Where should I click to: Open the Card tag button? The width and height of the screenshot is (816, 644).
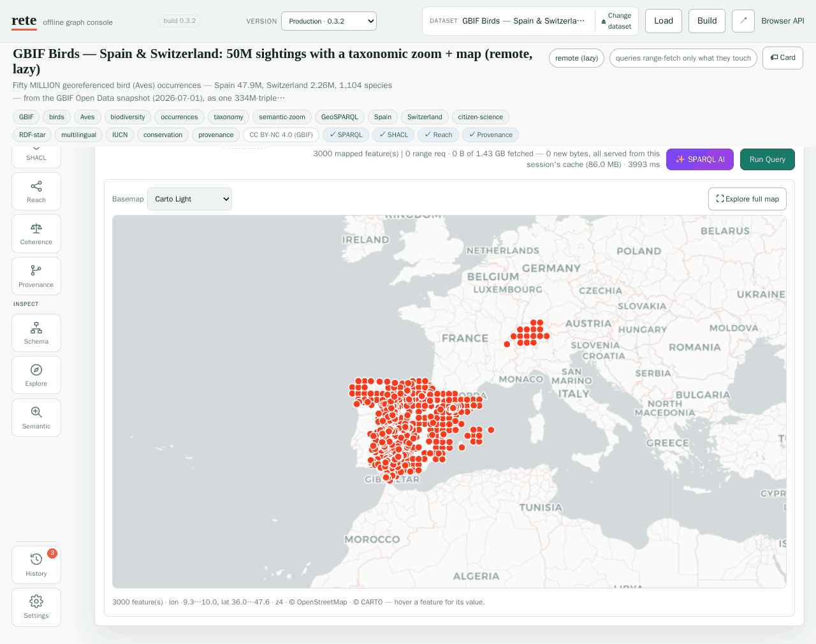783,58
